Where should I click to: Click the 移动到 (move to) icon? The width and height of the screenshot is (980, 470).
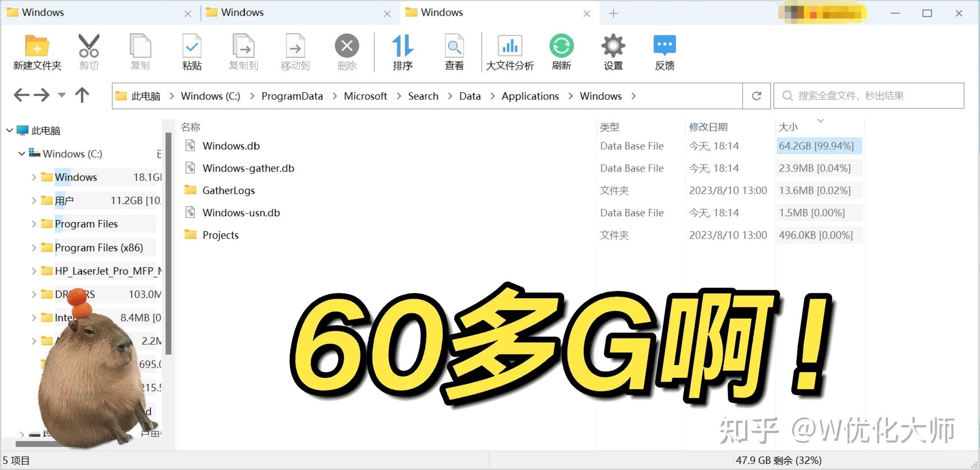(294, 51)
